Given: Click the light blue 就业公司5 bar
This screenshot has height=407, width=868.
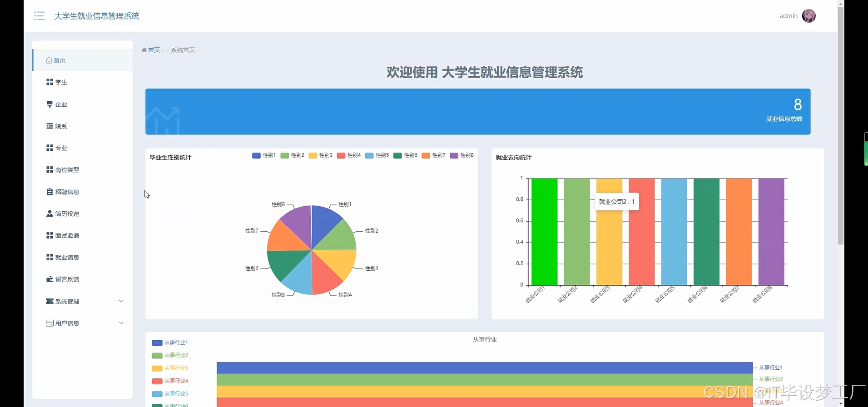Looking at the screenshot, I should 674,232.
